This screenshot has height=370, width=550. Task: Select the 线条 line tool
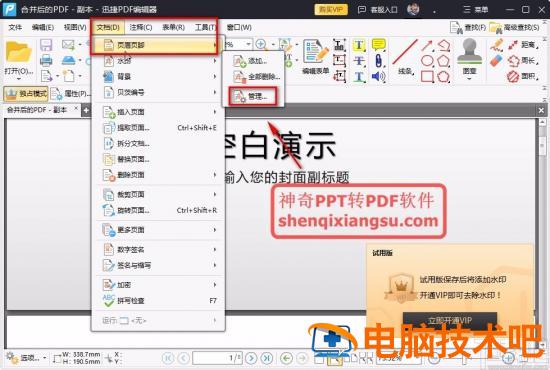tap(405, 57)
